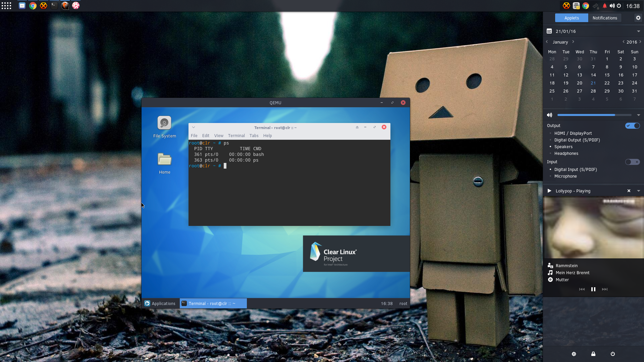Go to the previous month before January

pyautogui.click(x=547, y=42)
